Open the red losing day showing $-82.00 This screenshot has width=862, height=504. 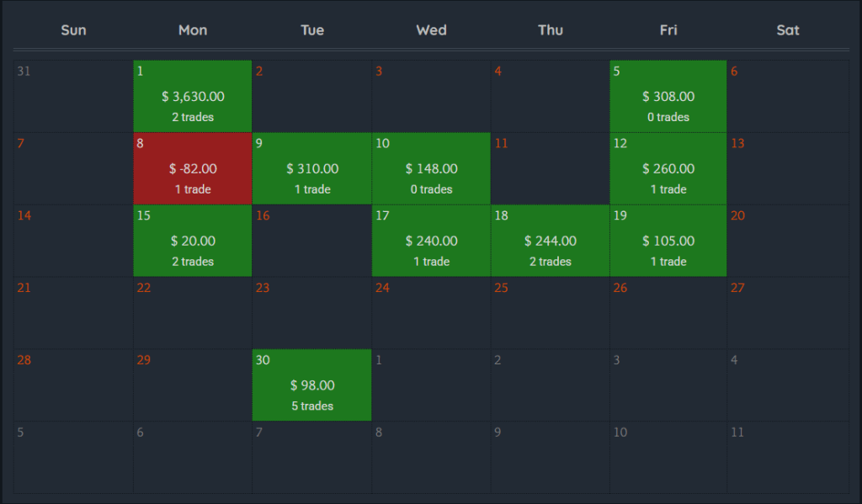coord(193,168)
